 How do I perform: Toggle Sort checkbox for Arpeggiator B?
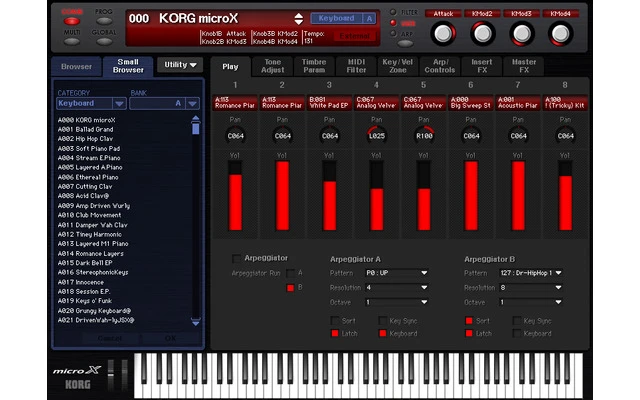[469, 321]
